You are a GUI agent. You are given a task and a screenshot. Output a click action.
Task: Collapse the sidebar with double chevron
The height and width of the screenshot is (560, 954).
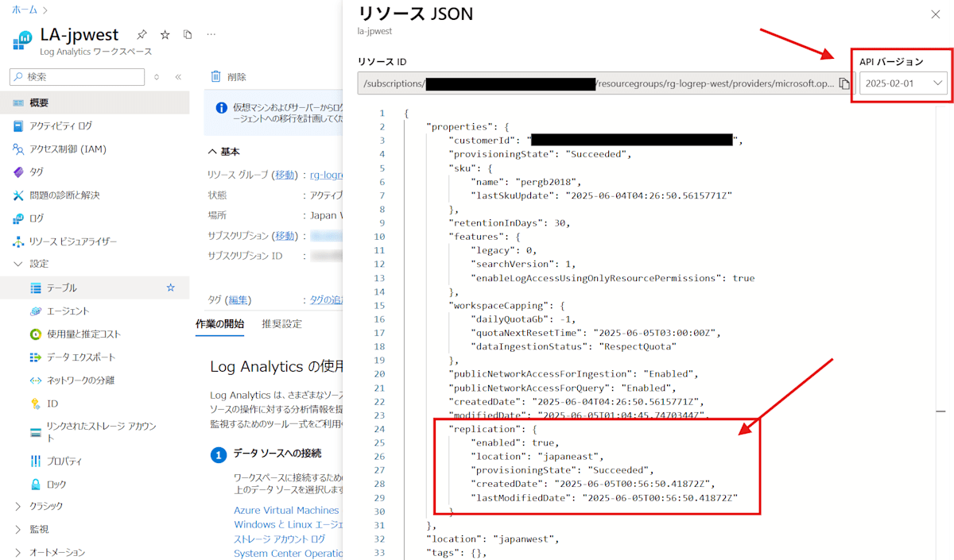pos(178,77)
